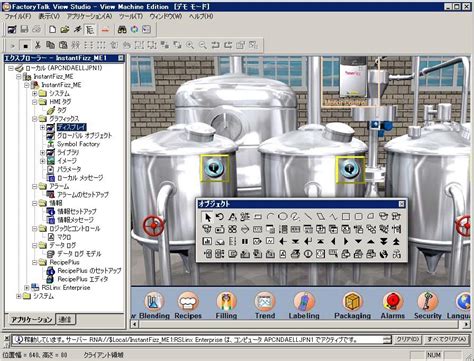Collapse the RecipePlus folder
This screenshot has width=474, height=361.
point(35,262)
